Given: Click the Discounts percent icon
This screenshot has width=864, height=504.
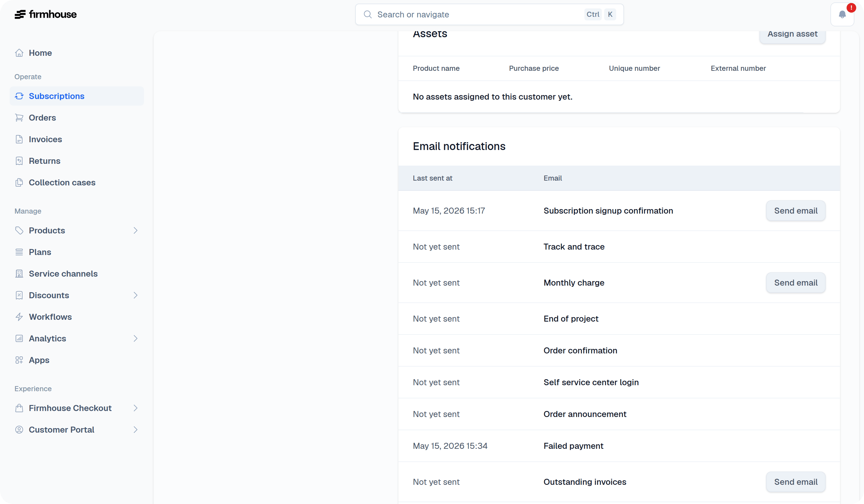Looking at the screenshot, I should click(x=19, y=295).
